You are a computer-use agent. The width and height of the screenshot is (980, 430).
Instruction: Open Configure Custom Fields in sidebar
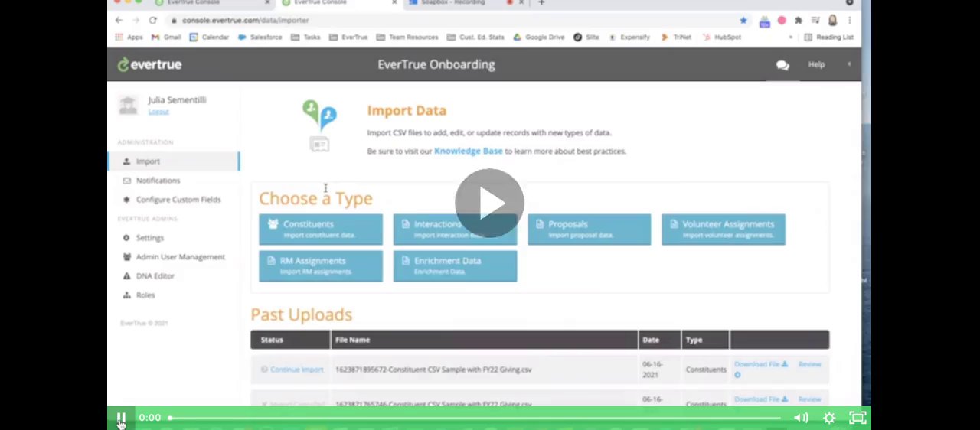click(178, 200)
